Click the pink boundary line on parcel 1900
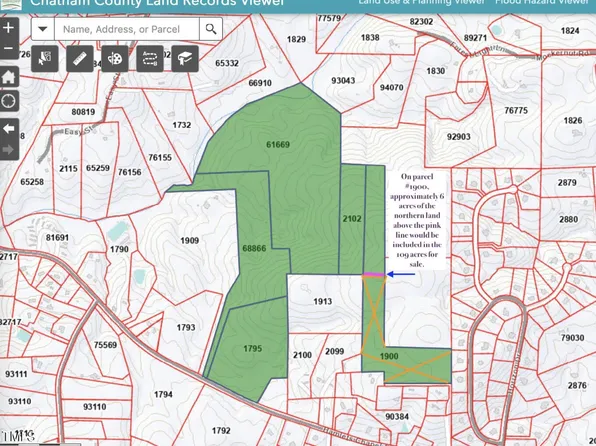The height and width of the screenshot is (446, 596). (x=374, y=274)
